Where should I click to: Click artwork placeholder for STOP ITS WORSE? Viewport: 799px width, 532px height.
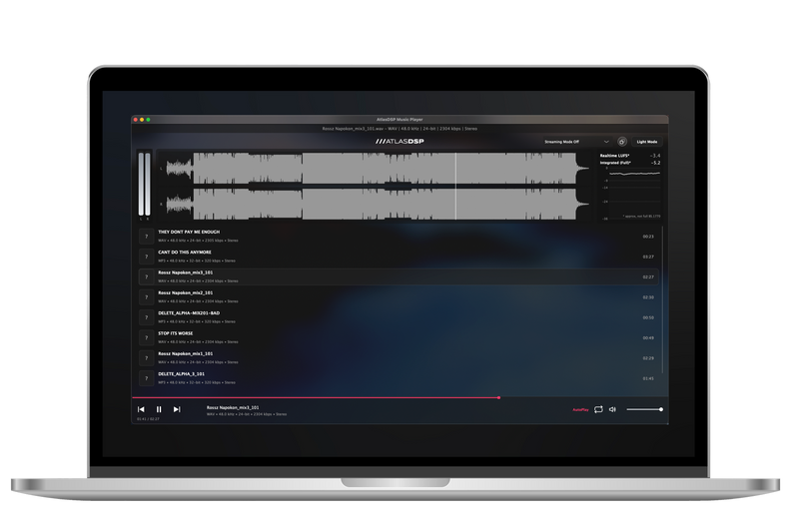(146, 338)
